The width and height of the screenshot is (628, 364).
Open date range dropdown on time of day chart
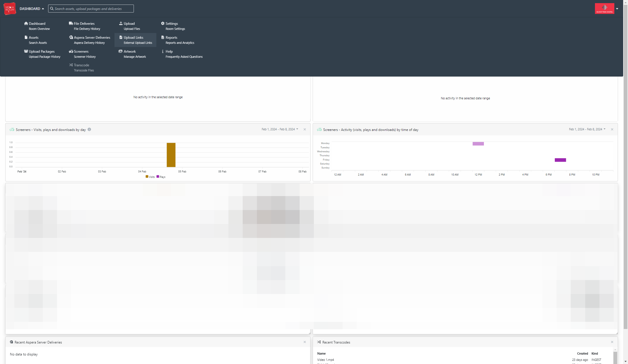pos(587,129)
